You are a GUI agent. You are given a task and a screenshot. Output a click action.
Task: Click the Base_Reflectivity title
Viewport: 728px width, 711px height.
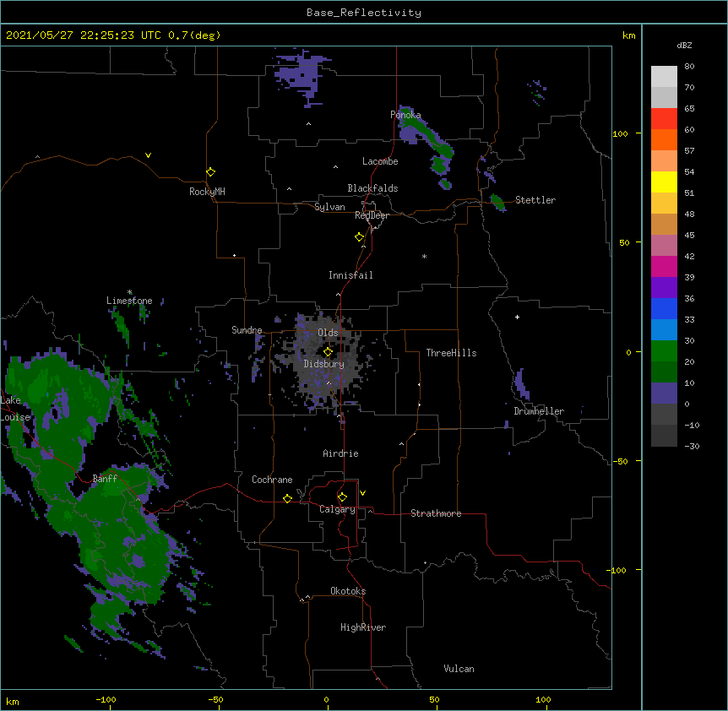click(x=363, y=13)
